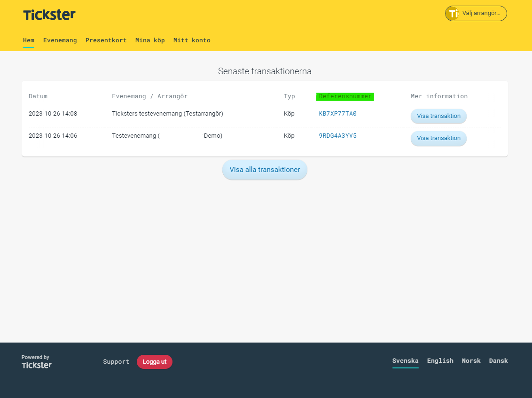The height and width of the screenshot is (398, 532).
Task: Click the Tickster logo in the header
Action: click(49, 15)
